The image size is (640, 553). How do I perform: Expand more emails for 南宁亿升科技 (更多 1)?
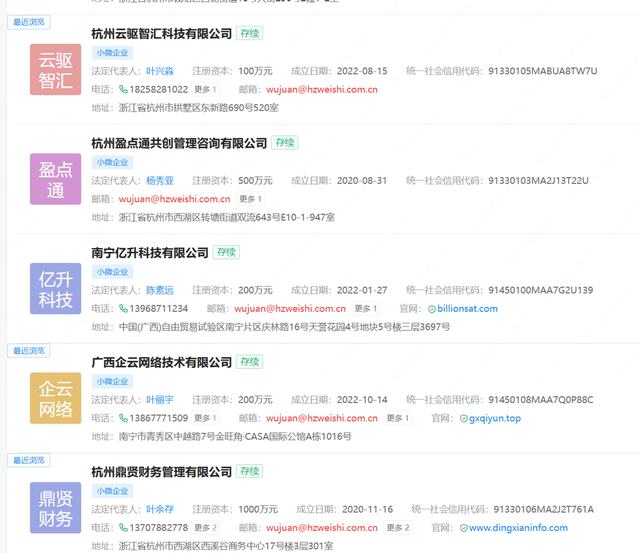click(366, 309)
